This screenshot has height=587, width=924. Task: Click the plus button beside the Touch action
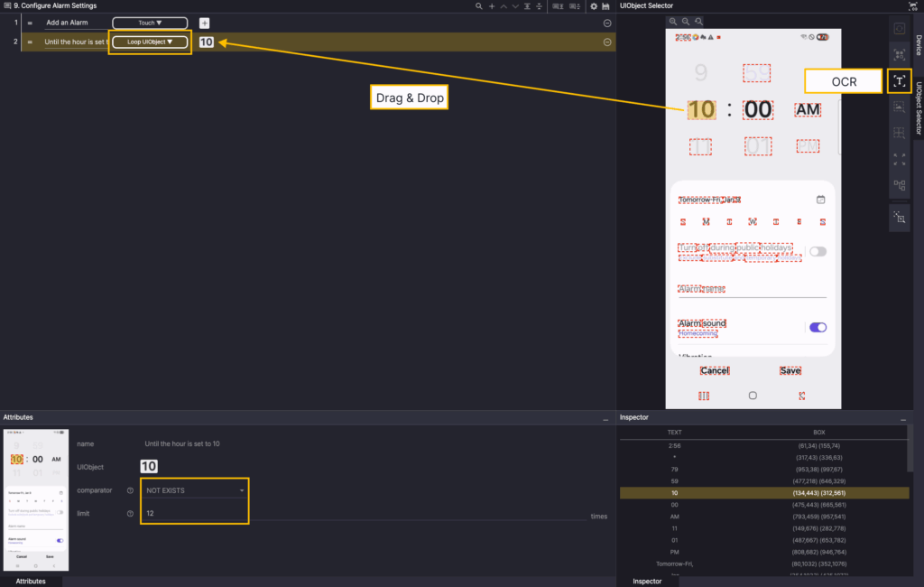[x=204, y=23]
